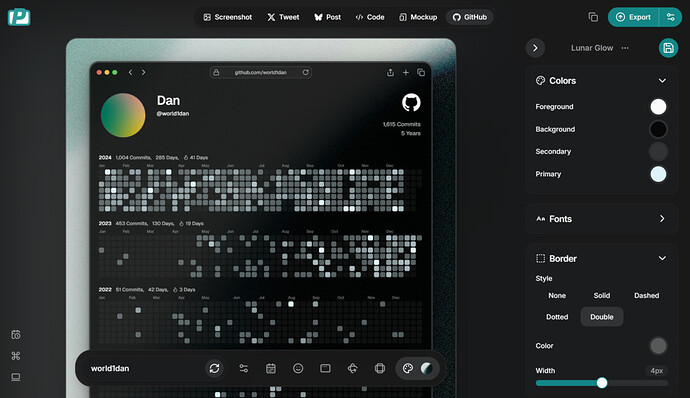Click the 3D rotate icon in bottom toolbar
The height and width of the screenshot is (398, 690).
coord(352,369)
